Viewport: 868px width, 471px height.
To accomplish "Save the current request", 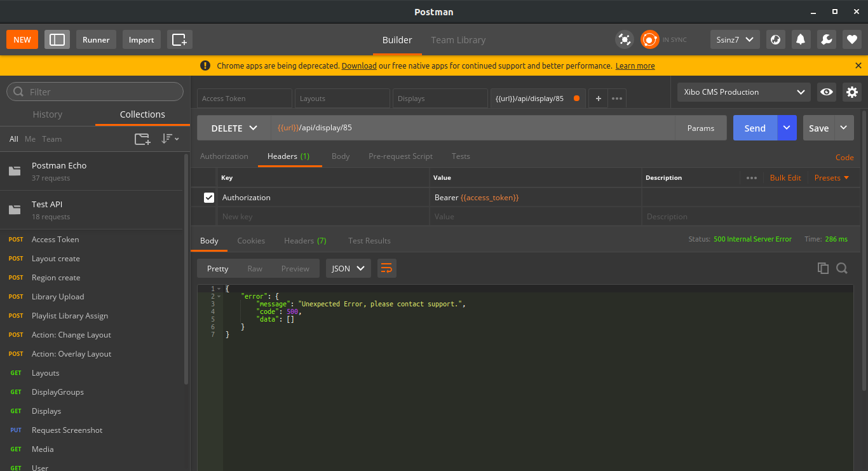I will click(x=818, y=128).
